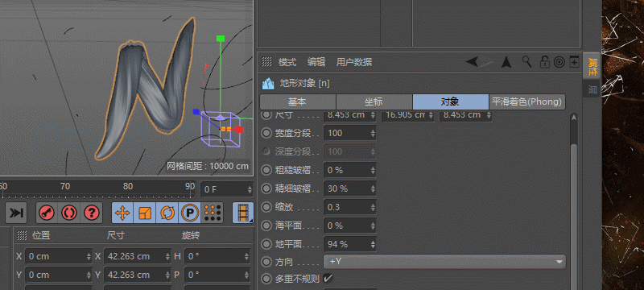Toggle the position (move) key icon

tap(122, 213)
